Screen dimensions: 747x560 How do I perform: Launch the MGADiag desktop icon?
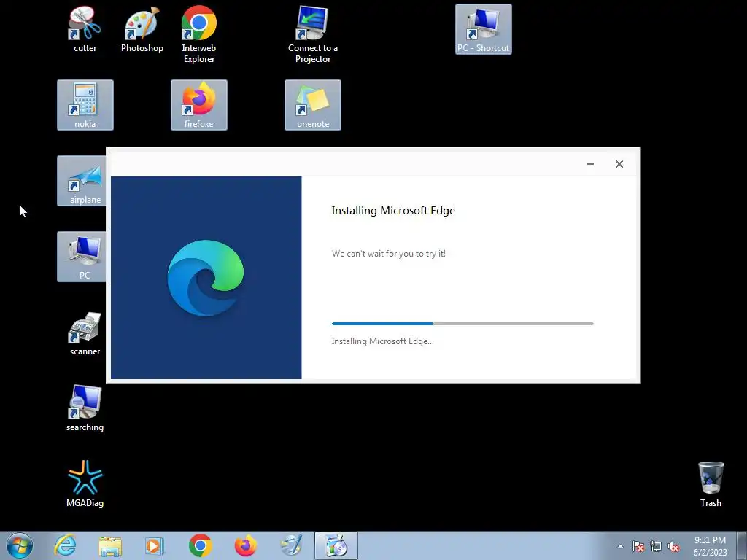(x=85, y=484)
